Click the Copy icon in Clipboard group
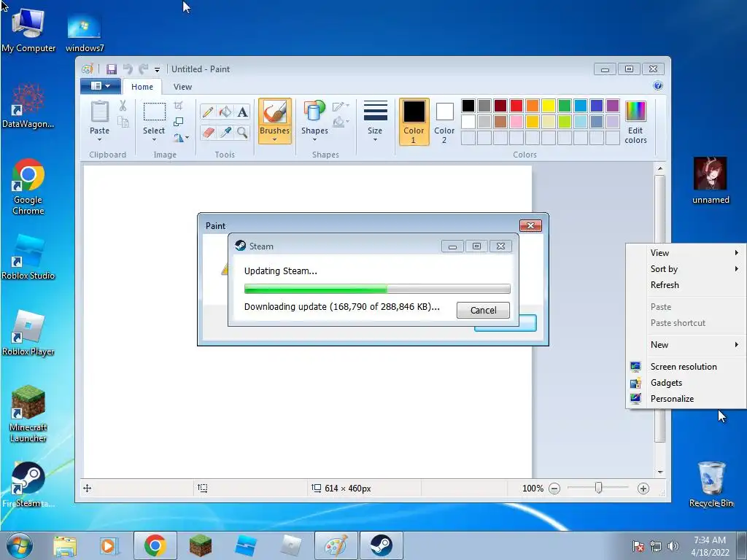The image size is (747, 560). click(123, 122)
